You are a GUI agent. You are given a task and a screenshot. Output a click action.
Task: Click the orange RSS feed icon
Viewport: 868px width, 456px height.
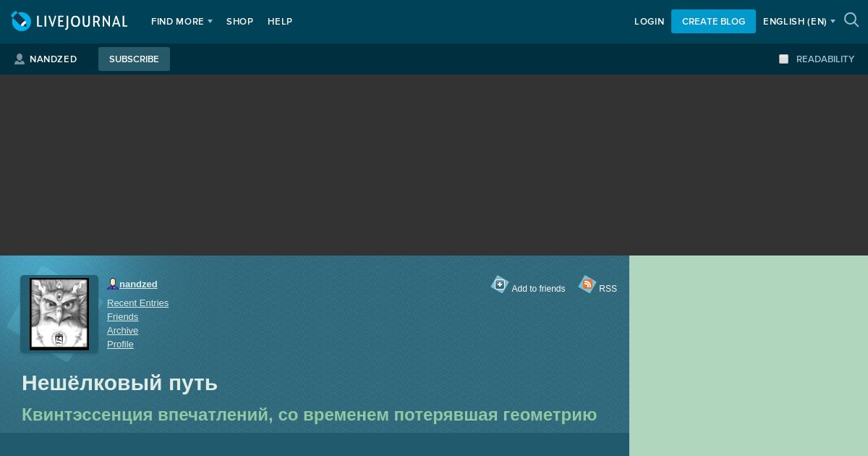587,284
